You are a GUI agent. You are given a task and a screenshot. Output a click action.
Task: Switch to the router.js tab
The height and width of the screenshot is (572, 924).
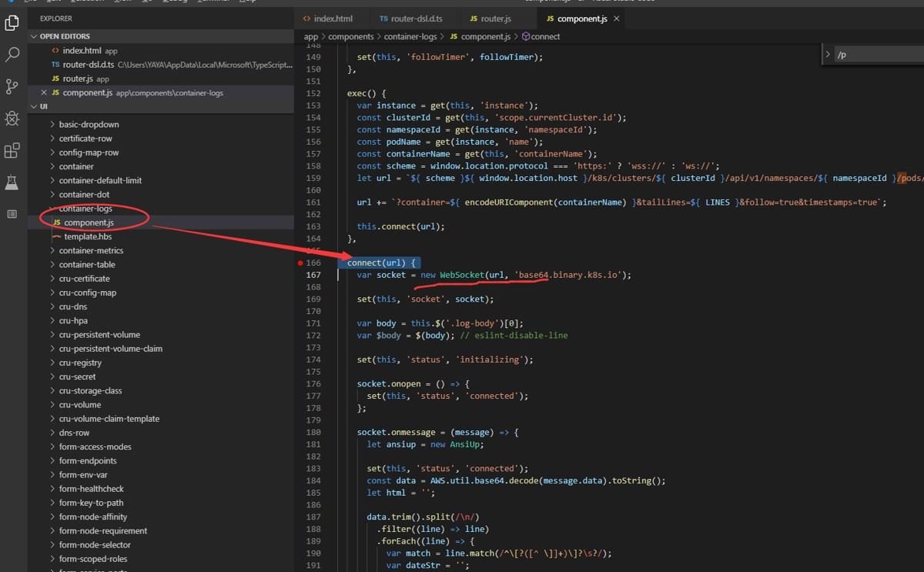coord(495,18)
